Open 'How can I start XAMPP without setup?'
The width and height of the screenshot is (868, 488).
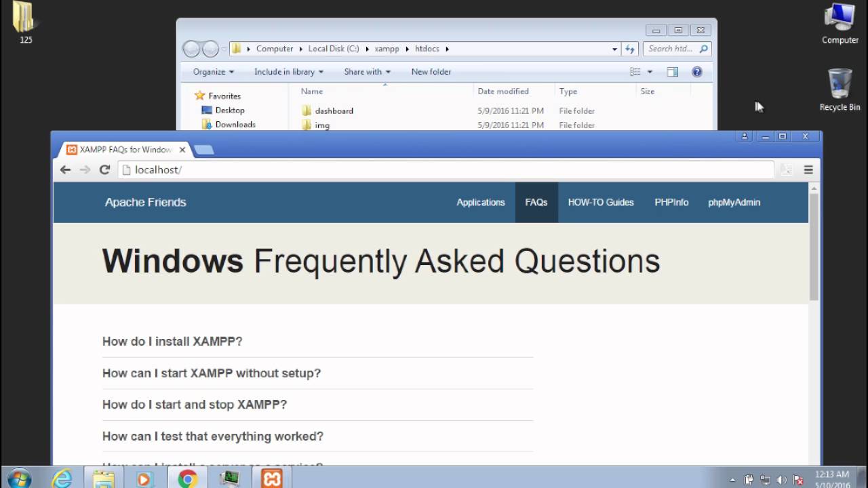click(212, 373)
